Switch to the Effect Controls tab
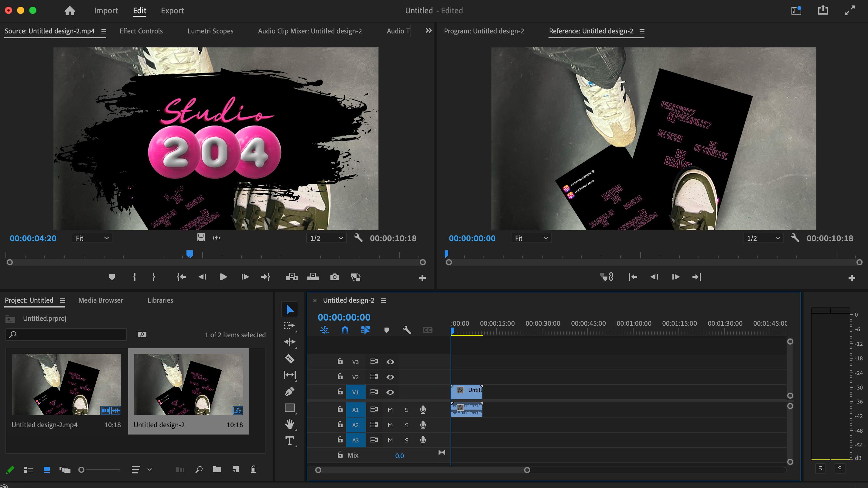This screenshot has width=868, height=488. point(141,31)
